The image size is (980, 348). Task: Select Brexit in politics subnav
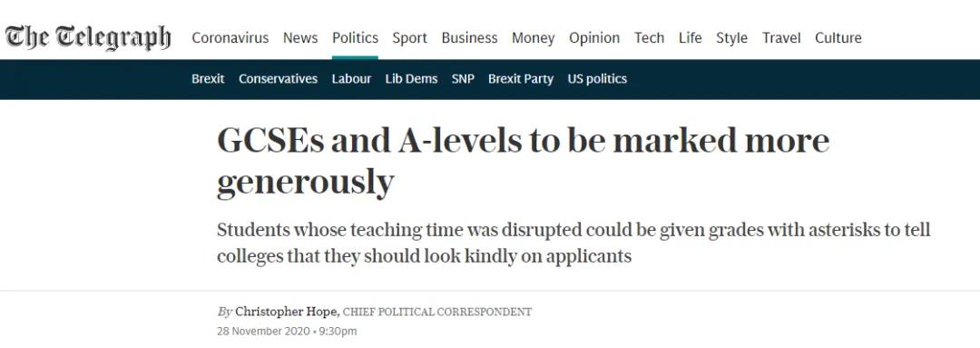pos(208,79)
